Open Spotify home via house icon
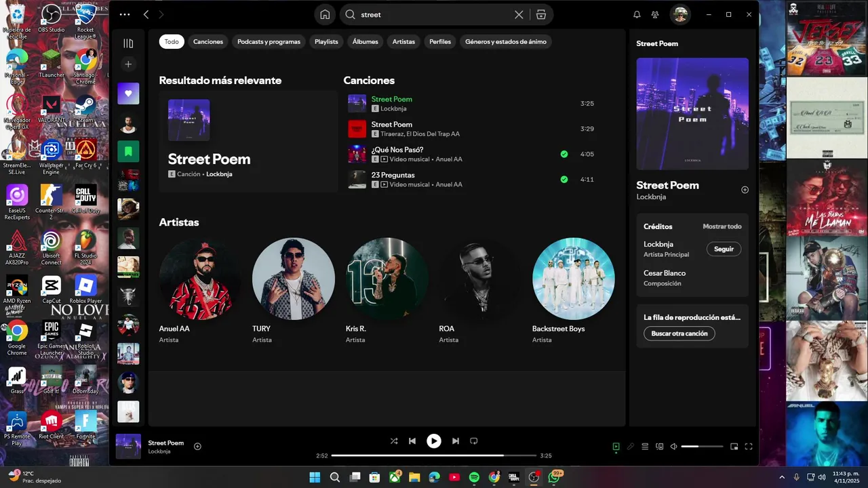868x488 pixels. pyautogui.click(x=325, y=14)
